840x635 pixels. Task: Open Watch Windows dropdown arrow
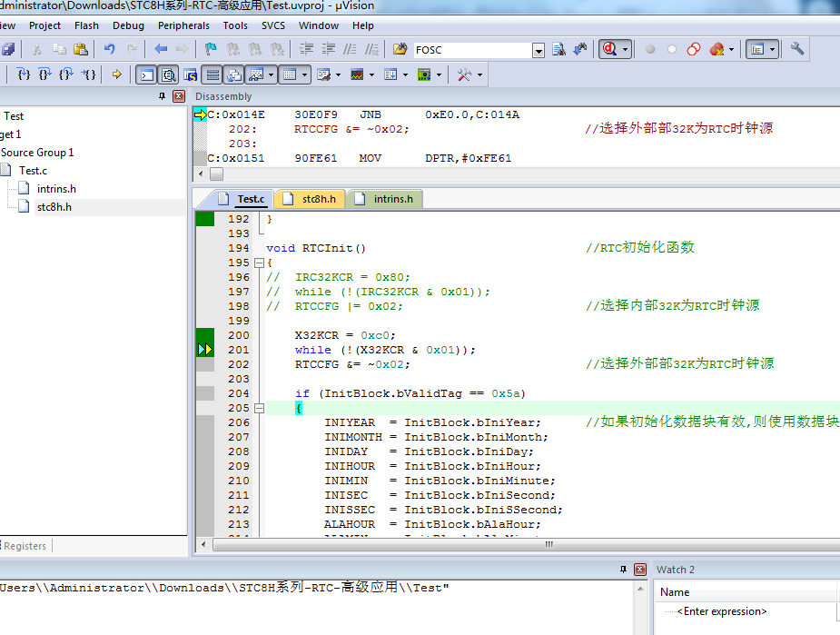[271, 75]
